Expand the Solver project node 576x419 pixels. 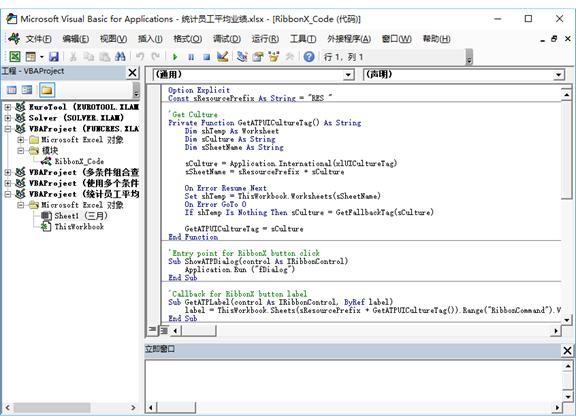click(x=8, y=118)
